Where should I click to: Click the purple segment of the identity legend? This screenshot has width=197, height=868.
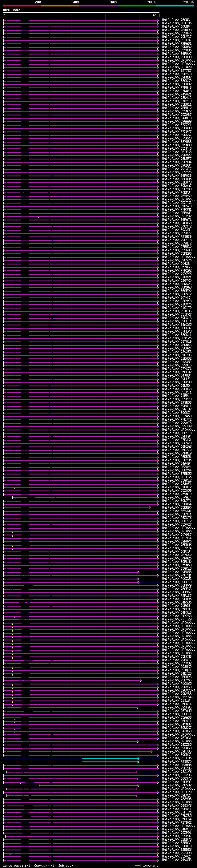(x=99, y=6)
